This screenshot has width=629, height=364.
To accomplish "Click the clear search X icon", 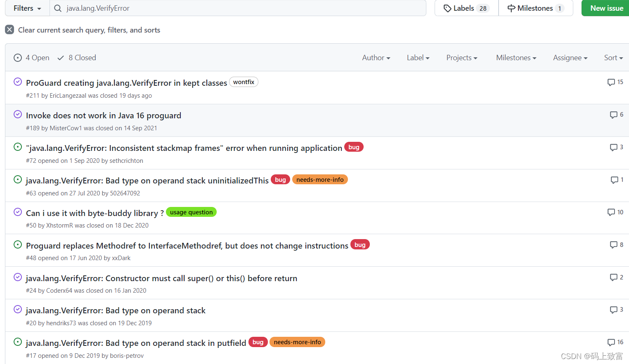I will [x=9, y=30].
